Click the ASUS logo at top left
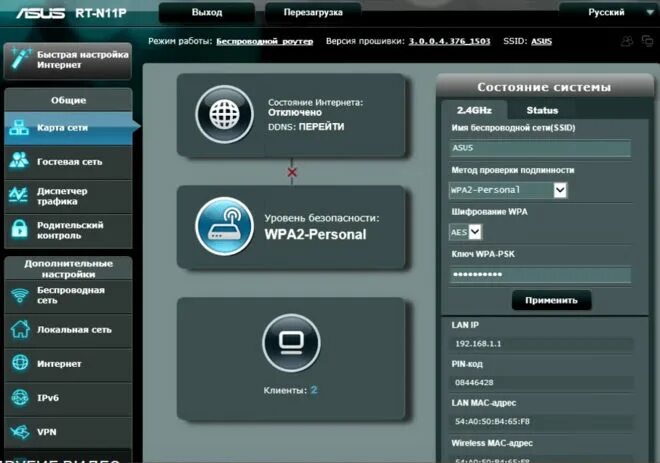This screenshot has width=660, height=463. (x=40, y=13)
